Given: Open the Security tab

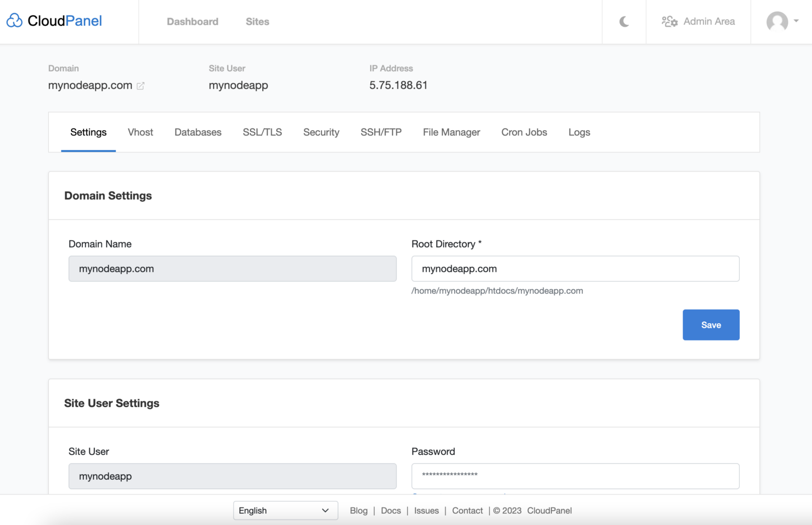Looking at the screenshot, I should click(321, 132).
